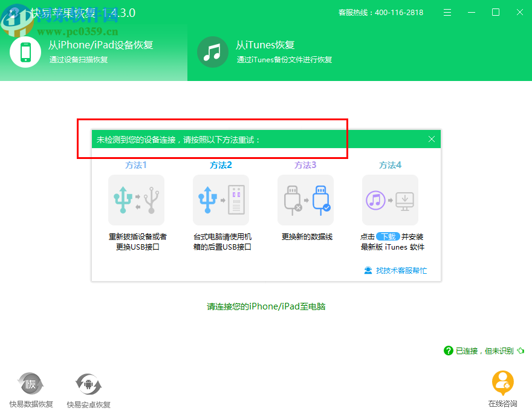Click the 请连接您的iPhone/iPad至电脑 prompt text
This screenshot has height=411, width=532.
[x=266, y=306]
